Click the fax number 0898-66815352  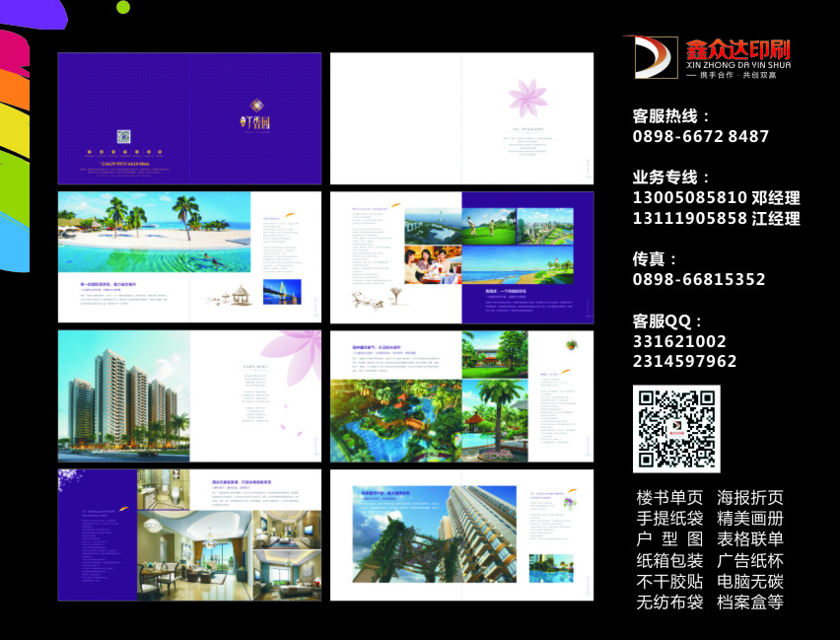[x=698, y=280]
